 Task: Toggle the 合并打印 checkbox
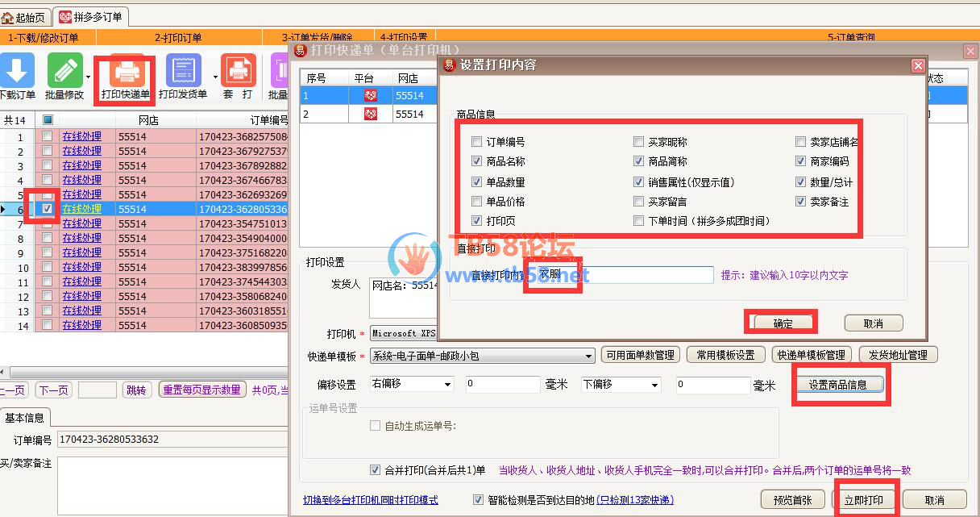click(x=375, y=470)
